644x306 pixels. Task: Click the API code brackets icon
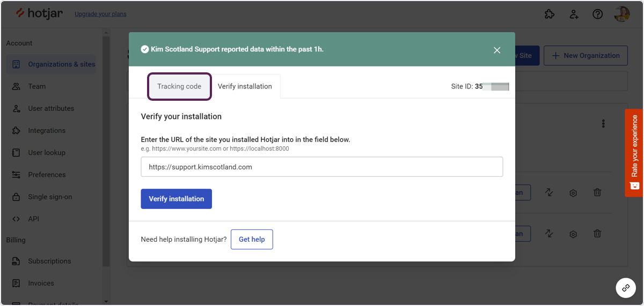(x=16, y=219)
